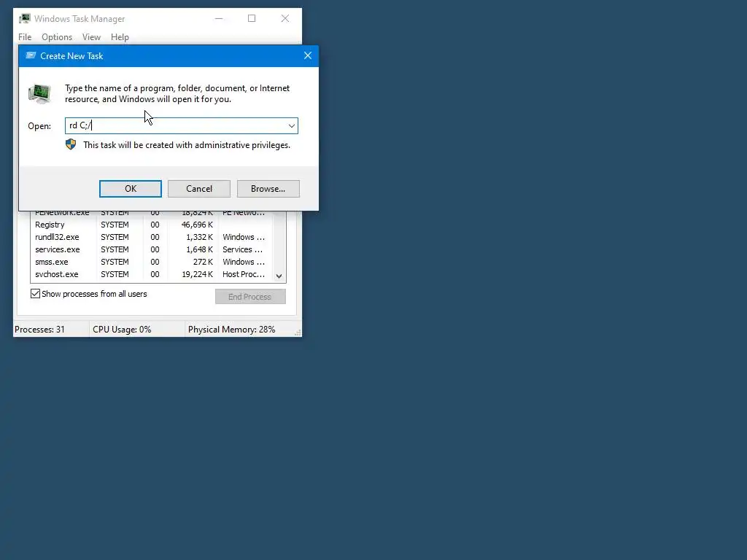Screen dimensions: 747x560
Task: Maximize the Windows Task Manager window
Action: point(252,18)
